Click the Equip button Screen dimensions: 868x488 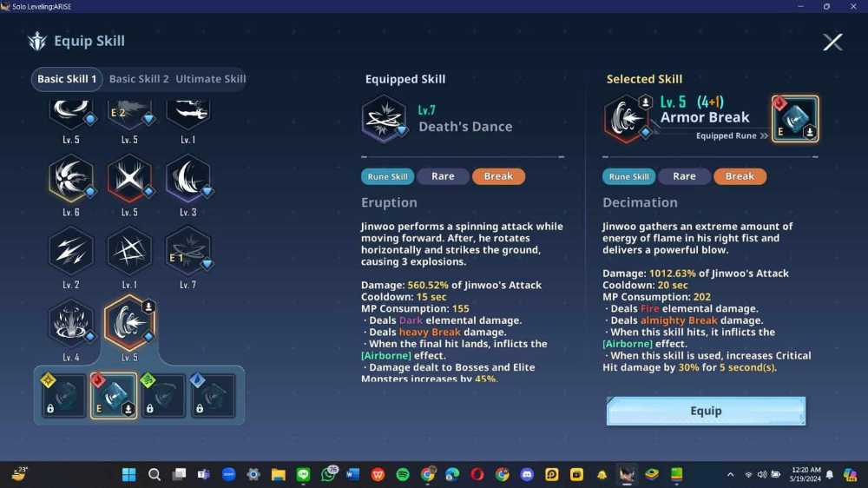[x=706, y=411]
